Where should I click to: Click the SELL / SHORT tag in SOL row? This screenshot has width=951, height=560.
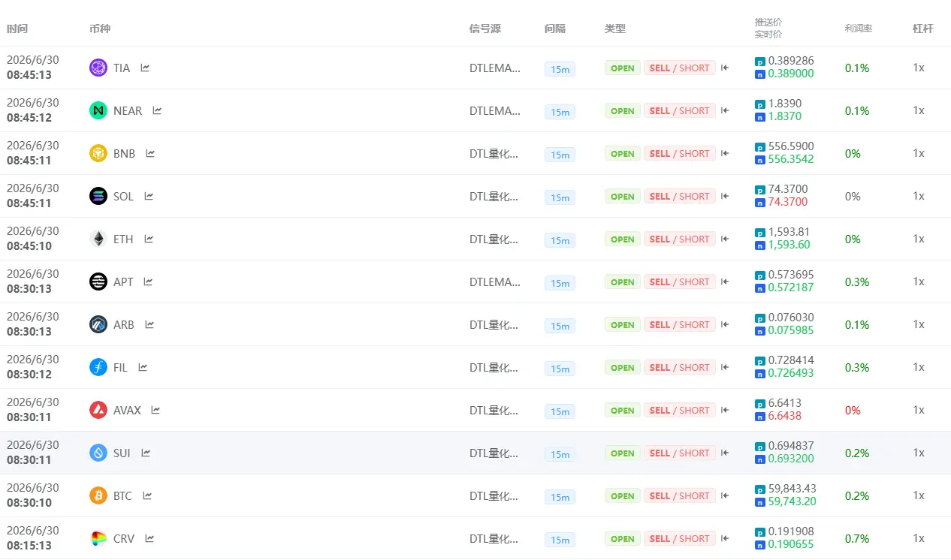click(x=680, y=196)
